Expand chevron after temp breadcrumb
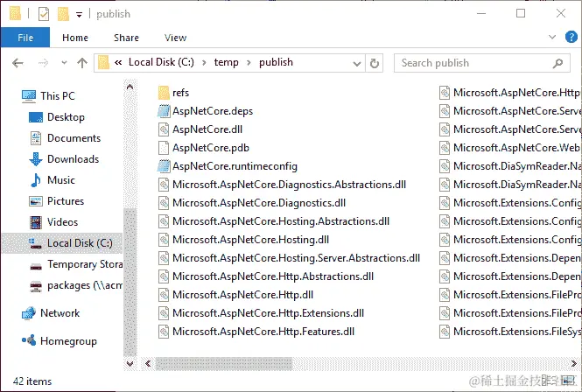Screen dimensions: 582x392 click(249, 63)
